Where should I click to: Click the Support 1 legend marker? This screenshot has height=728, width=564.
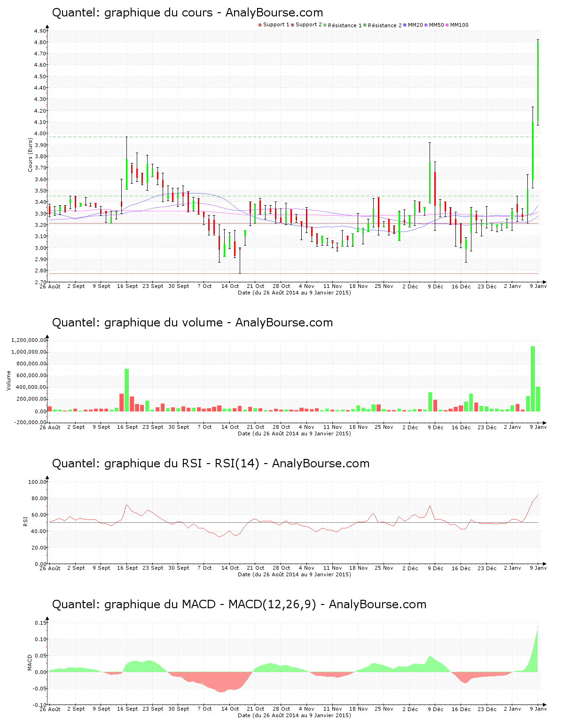pos(260,25)
